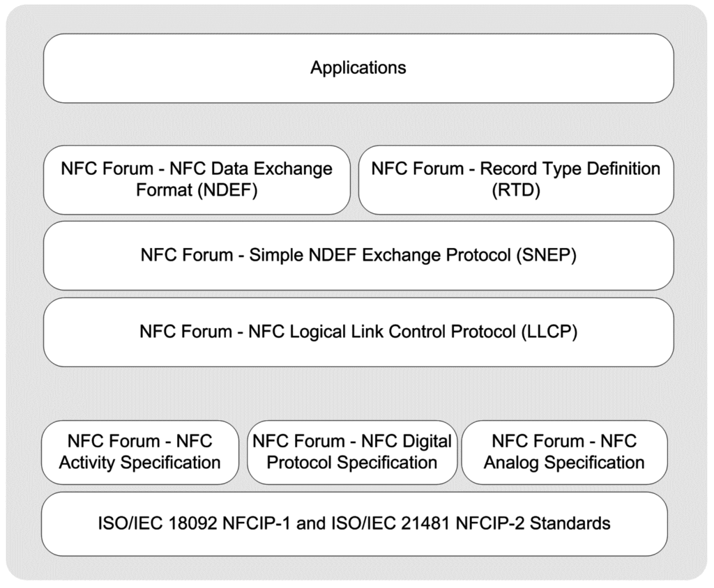Click the "Activity Specification" text line
This screenshot has height=588, width=714.
pos(139,463)
